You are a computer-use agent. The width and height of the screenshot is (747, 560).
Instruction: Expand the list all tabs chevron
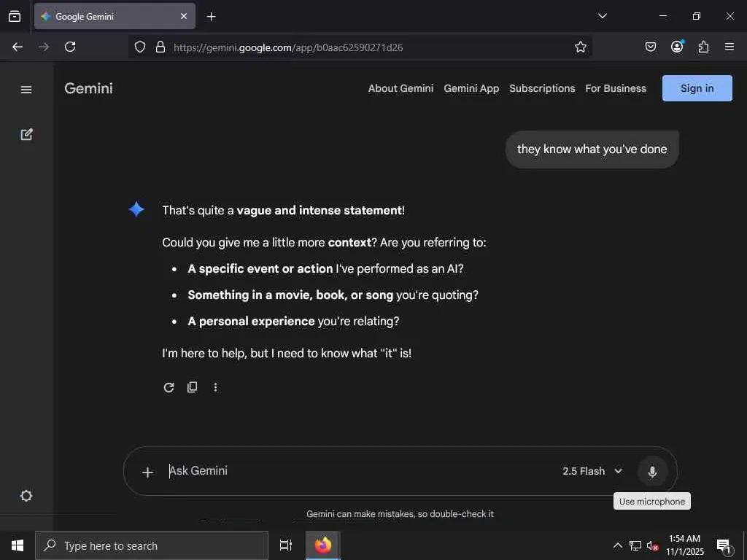[602, 16]
